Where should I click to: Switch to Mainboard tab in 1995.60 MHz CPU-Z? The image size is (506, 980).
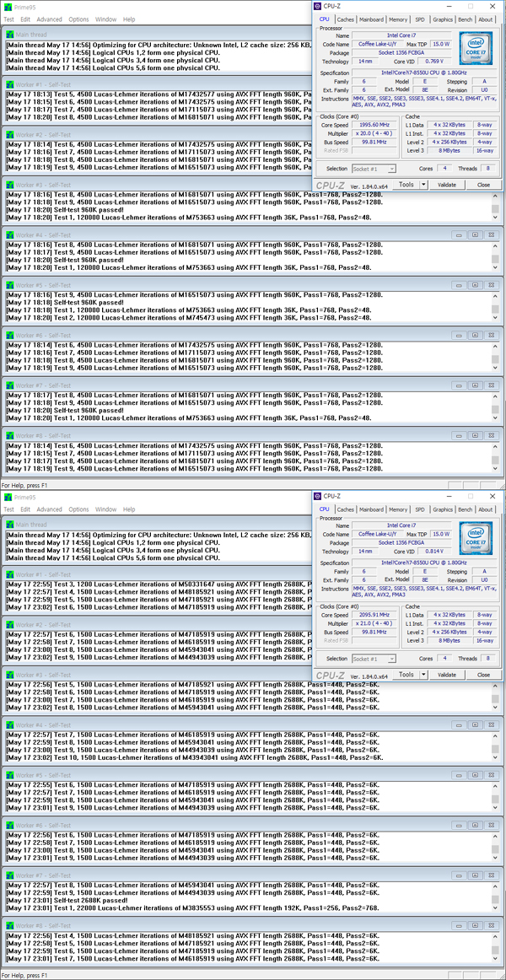coord(372,19)
